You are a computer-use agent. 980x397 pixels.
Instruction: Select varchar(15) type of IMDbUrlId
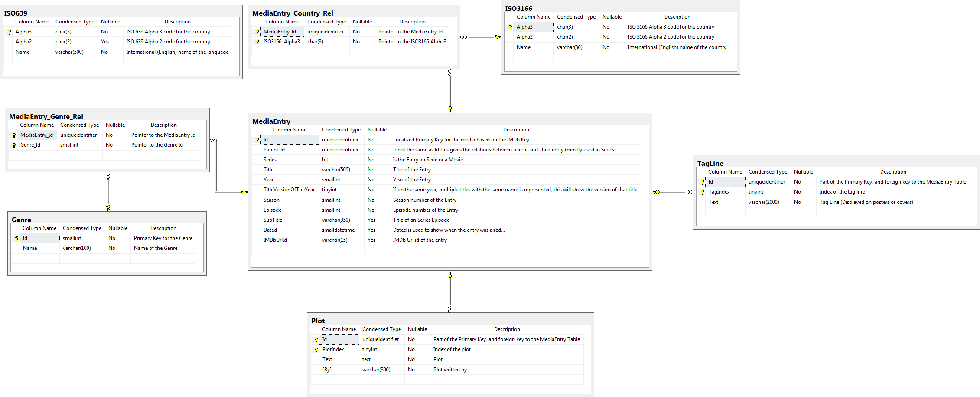335,240
